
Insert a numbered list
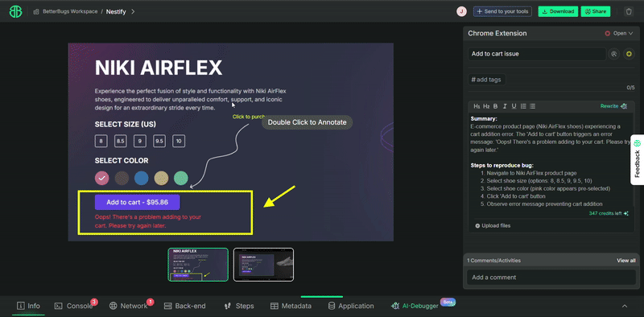(523, 106)
